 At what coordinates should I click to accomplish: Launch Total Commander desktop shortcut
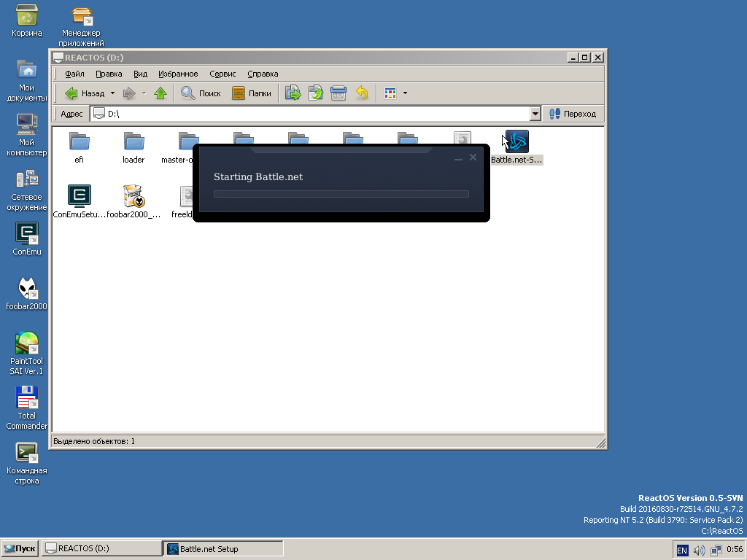[x=27, y=408]
